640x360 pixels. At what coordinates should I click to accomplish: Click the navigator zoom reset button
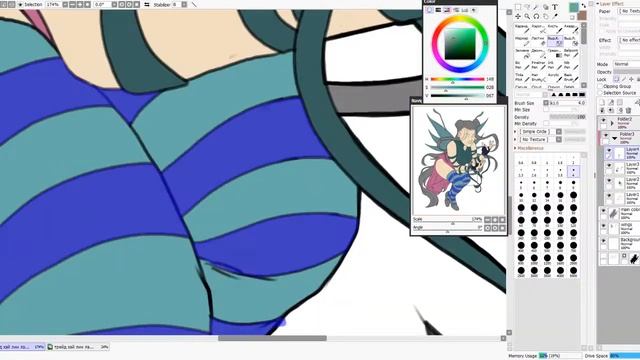(502, 219)
